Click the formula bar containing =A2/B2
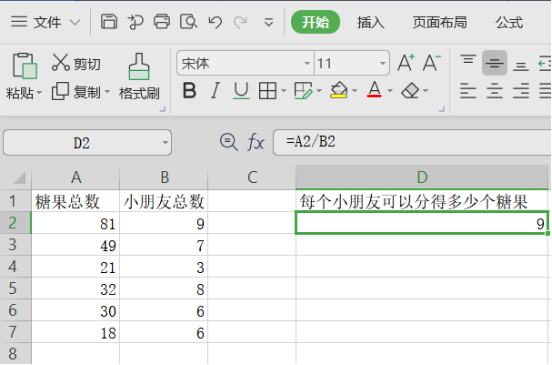Viewport: 552px width, 365px height. click(412, 142)
